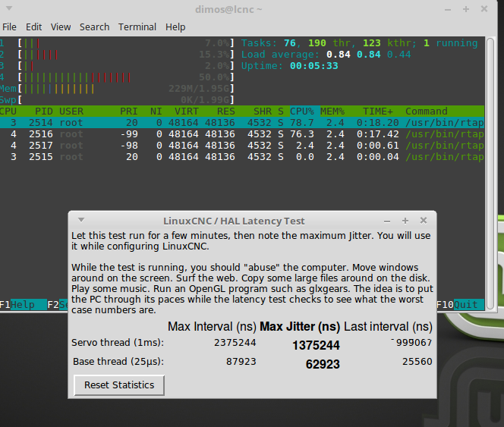Close the LinuxCNC Latency Test window
Screen dimensions: 504x427
(424, 221)
